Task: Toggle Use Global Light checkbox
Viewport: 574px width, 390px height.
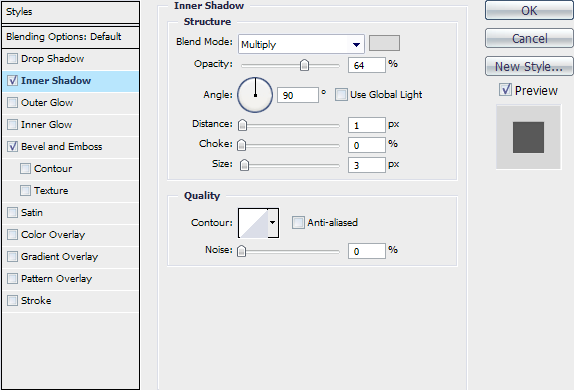Action: [x=341, y=94]
